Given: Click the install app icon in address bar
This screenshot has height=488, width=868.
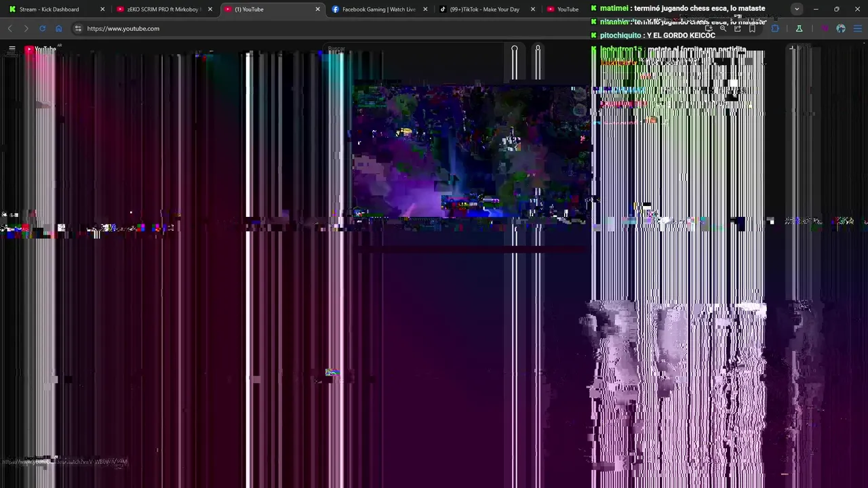Looking at the screenshot, I should tap(709, 28).
